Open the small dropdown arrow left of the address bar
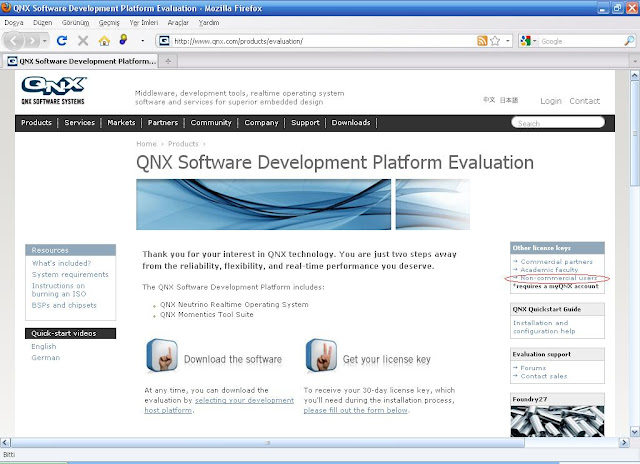The width and height of the screenshot is (640, 464). point(142,41)
